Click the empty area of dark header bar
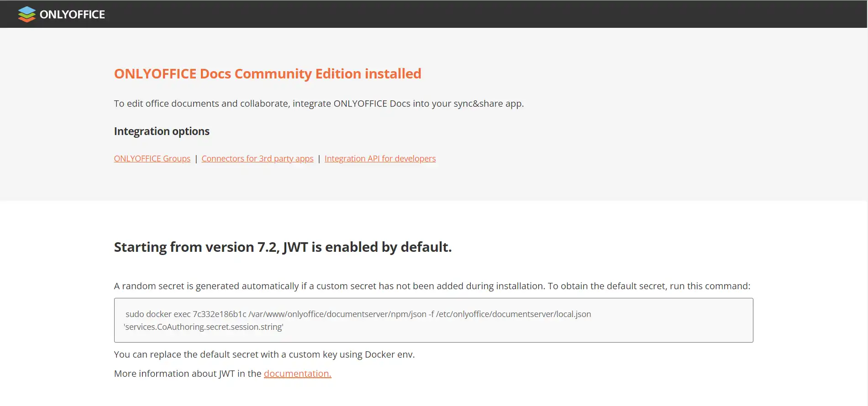 click(x=484, y=14)
